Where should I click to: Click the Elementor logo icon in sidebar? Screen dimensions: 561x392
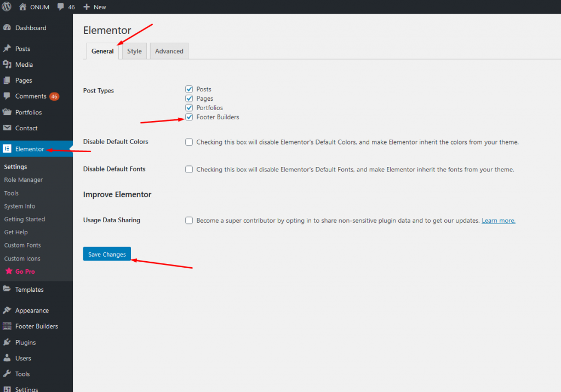coord(7,148)
